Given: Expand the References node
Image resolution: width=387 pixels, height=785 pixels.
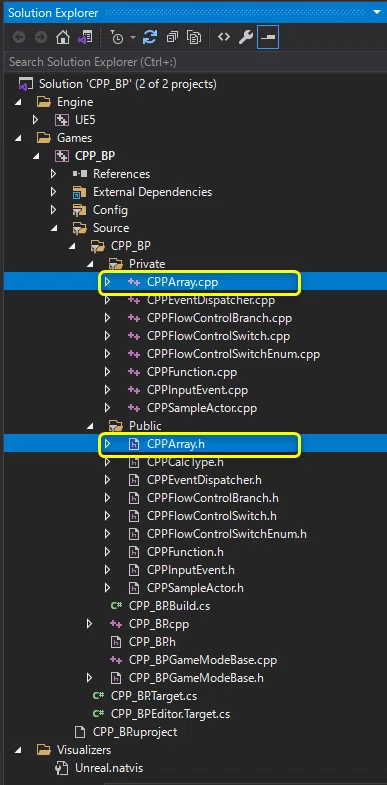Looking at the screenshot, I should 53,174.
